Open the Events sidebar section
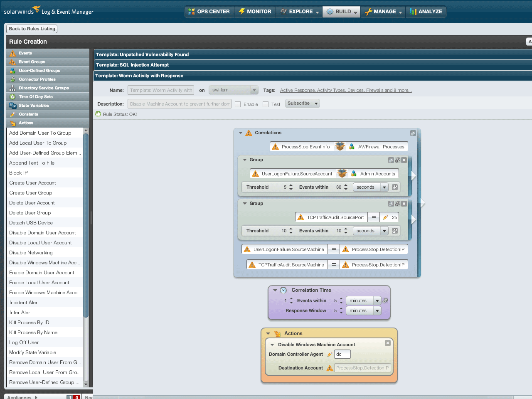532x399 pixels. click(48, 53)
